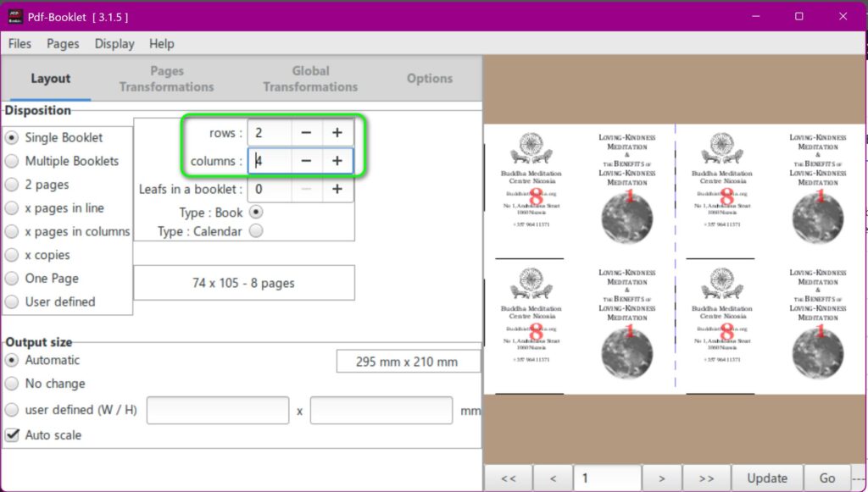This screenshot has width=868, height=492.
Task: Switch to the Layout tab
Action: click(50, 79)
